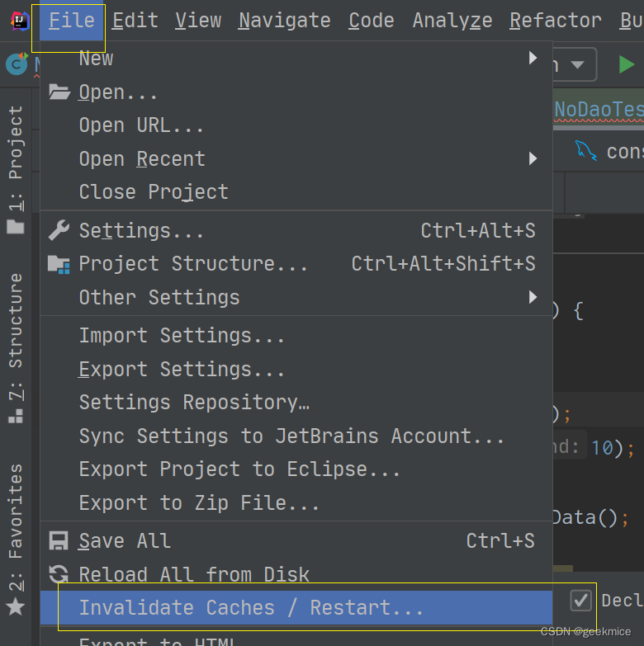The width and height of the screenshot is (644, 646).
Task: Toggle the Decl checkbox
Action: (x=580, y=600)
